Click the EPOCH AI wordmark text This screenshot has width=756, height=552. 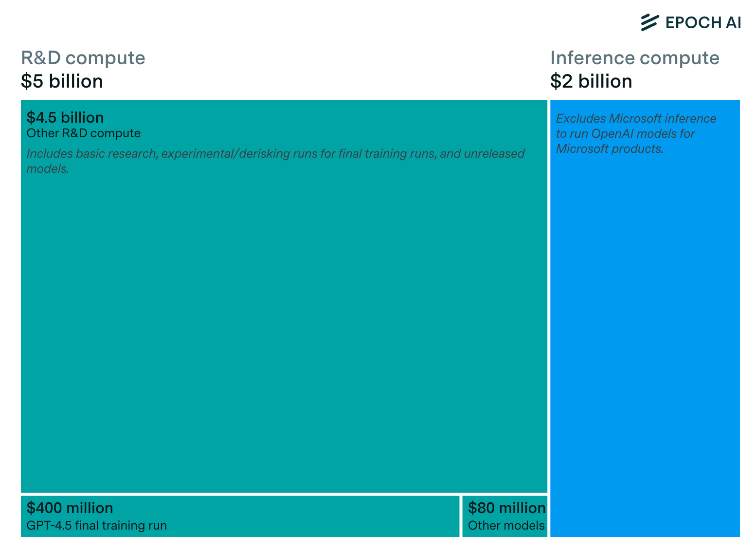click(x=703, y=23)
